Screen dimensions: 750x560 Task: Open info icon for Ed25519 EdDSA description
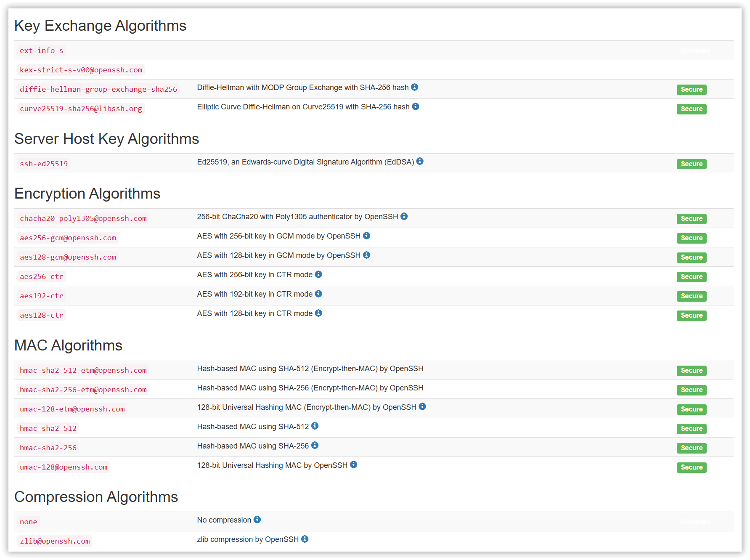pyautogui.click(x=420, y=161)
